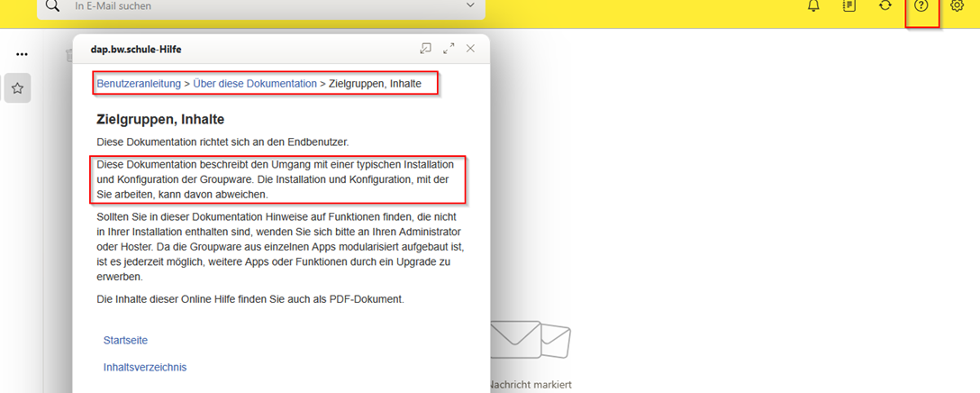Click the refresh icon

point(885,6)
